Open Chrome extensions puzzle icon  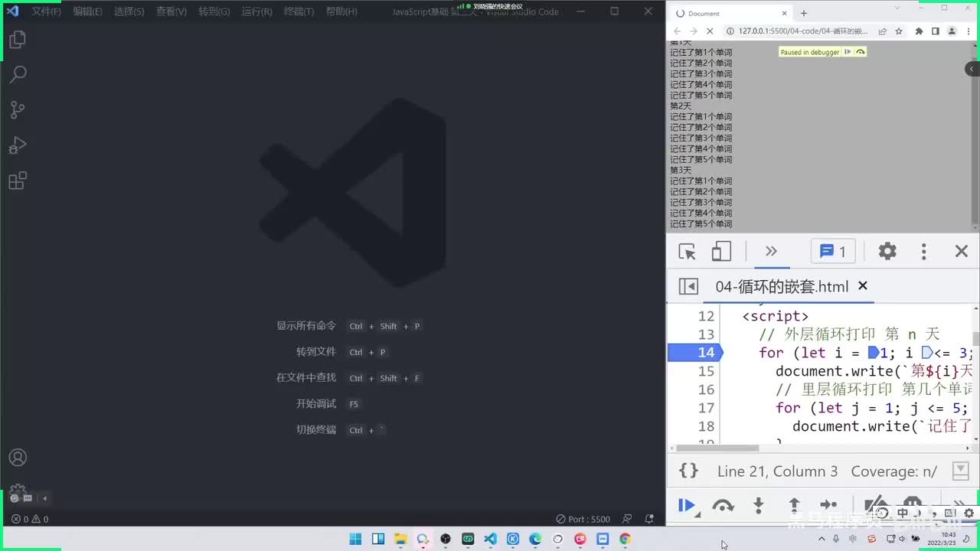pyautogui.click(x=919, y=31)
